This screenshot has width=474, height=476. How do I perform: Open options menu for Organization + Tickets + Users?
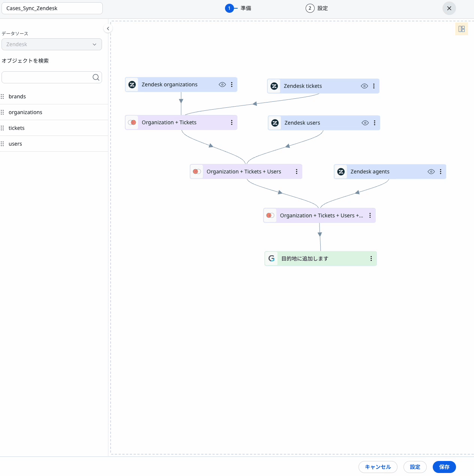pyautogui.click(x=297, y=172)
